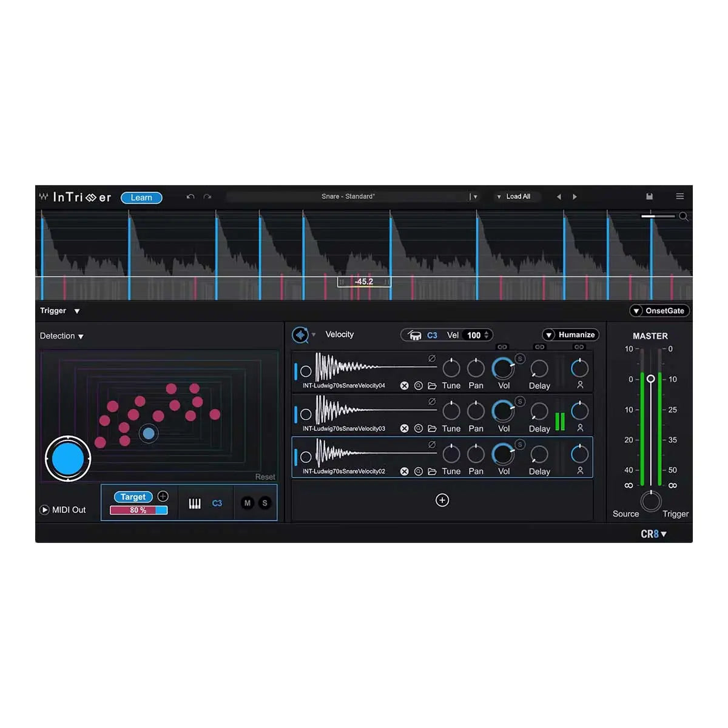Click the plus button to add a new sample
Screen dimensions: 728x728
pyautogui.click(x=442, y=500)
